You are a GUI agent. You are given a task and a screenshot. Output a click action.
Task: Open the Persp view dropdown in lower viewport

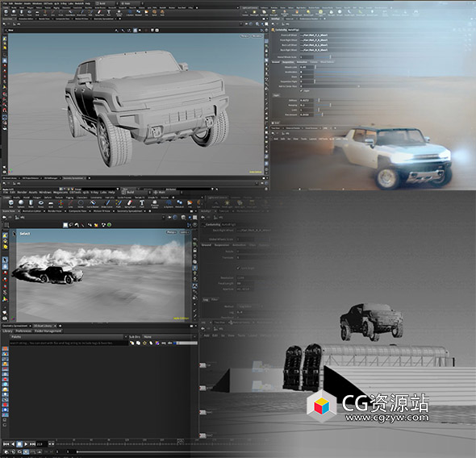[171, 232]
